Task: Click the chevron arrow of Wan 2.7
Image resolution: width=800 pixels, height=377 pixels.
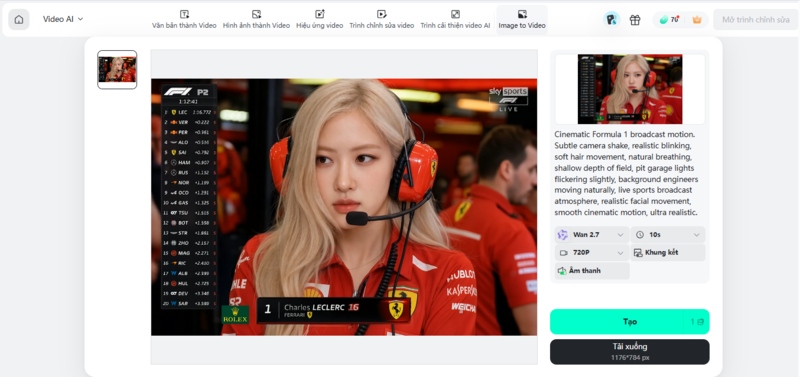Action: point(620,235)
